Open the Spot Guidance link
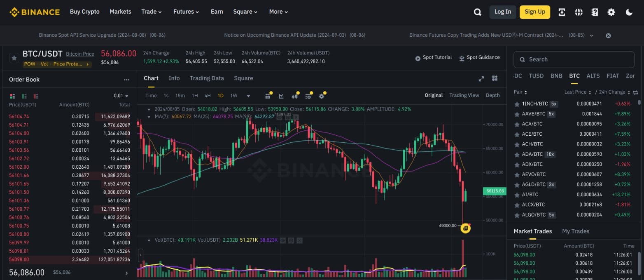644x280 pixels. [479, 58]
